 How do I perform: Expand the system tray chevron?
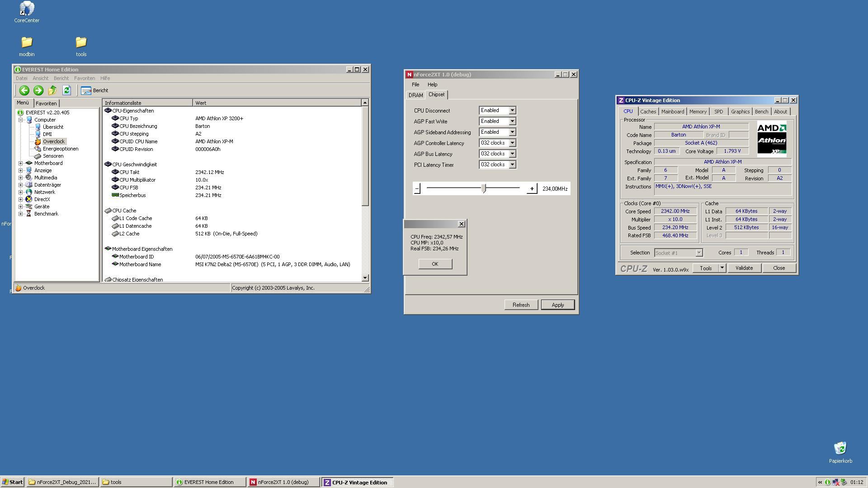820,482
